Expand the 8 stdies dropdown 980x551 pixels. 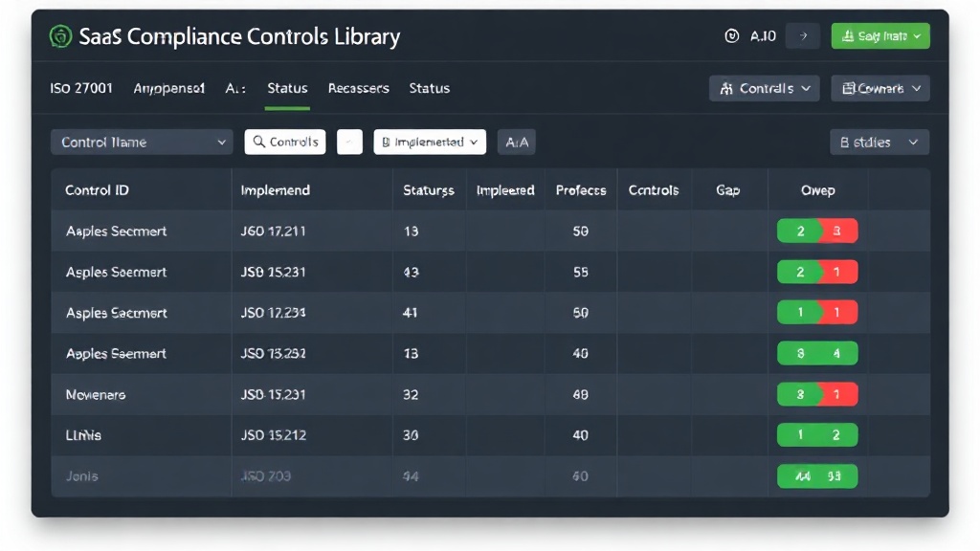(880, 142)
